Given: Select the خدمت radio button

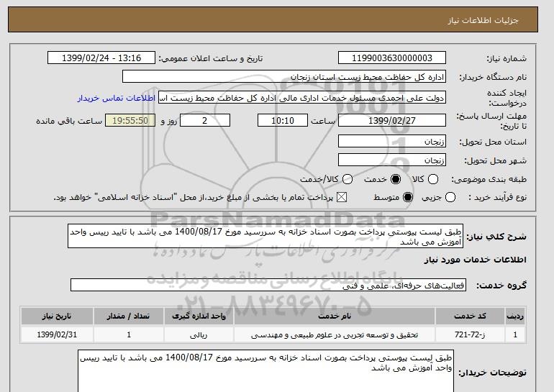Looking at the screenshot, I should 396,179.
